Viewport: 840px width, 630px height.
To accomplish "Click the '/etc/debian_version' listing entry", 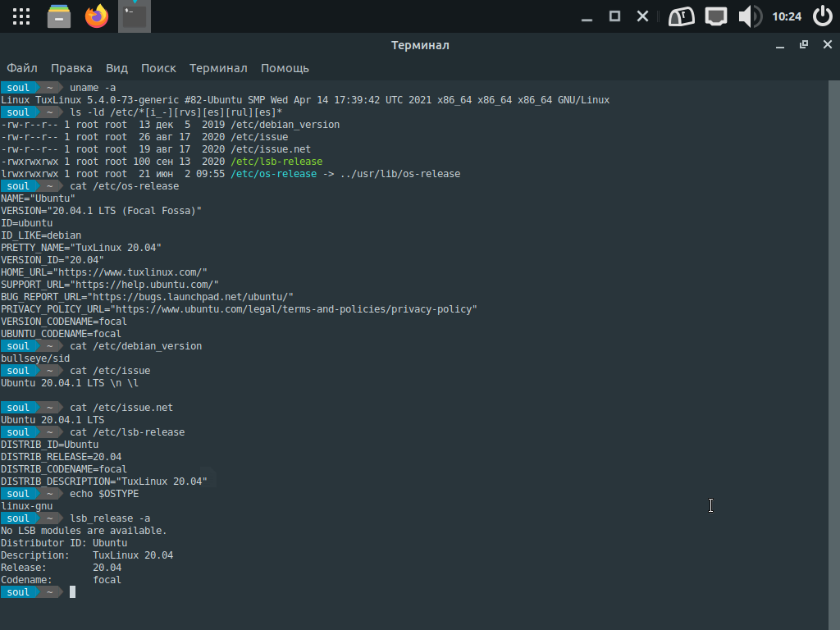I will [285, 125].
